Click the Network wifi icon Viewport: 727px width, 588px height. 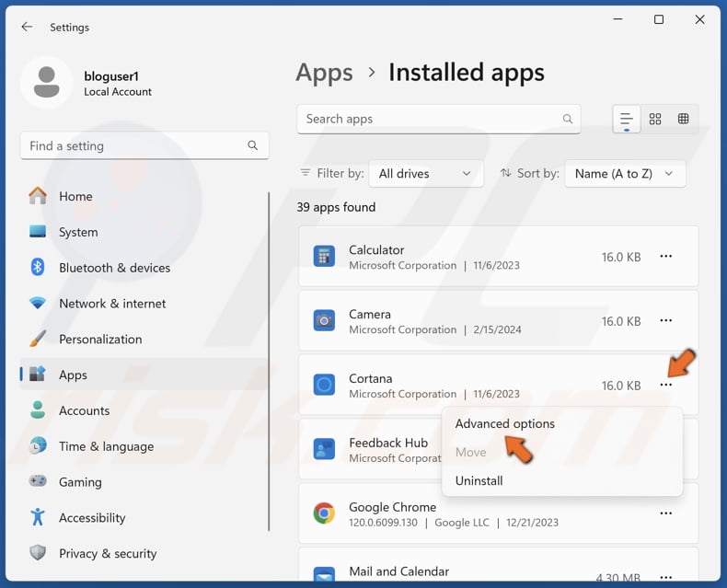(38, 304)
